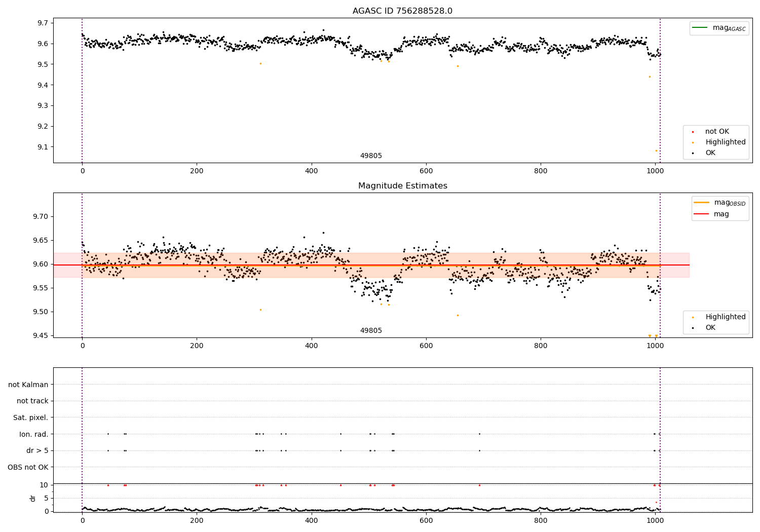Click the 1000 x-tick of bottom plot
This screenshot has height=532, width=760.
pos(655,520)
